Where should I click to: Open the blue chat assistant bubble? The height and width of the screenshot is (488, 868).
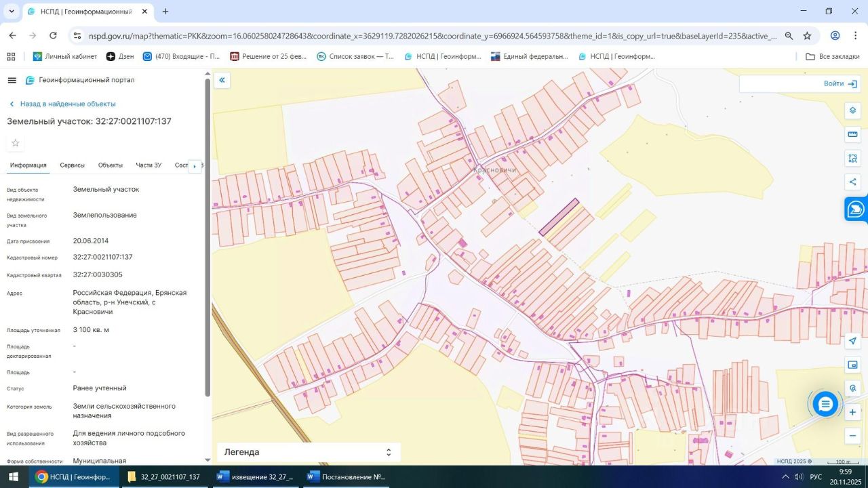(x=825, y=405)
